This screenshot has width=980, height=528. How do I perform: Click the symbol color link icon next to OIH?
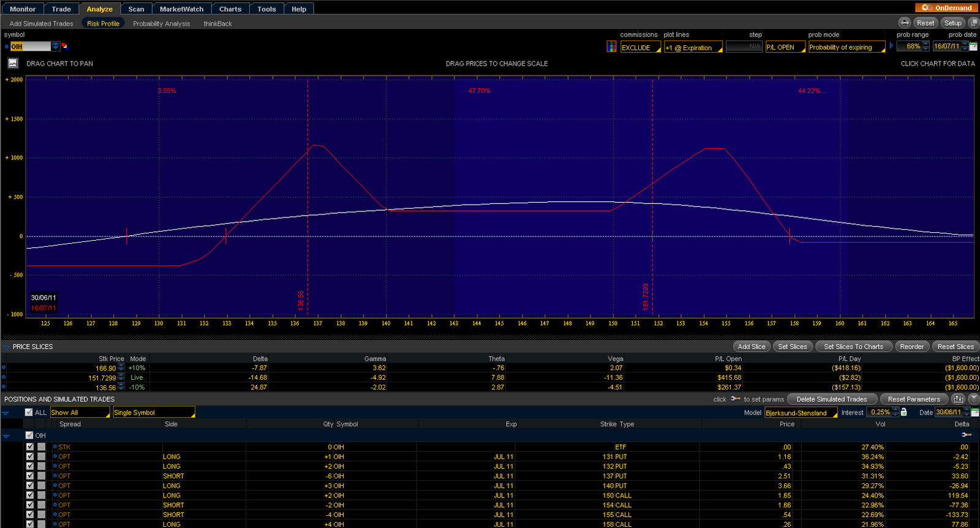pos(65,47)
